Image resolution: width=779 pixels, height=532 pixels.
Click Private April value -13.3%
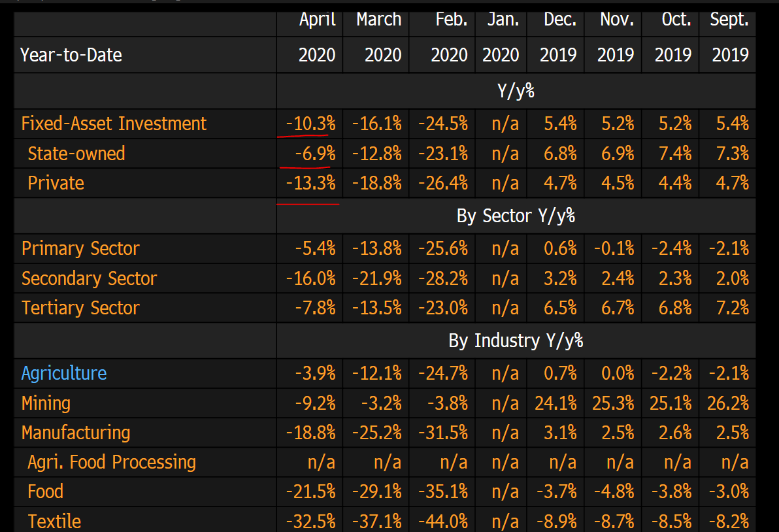311,183
